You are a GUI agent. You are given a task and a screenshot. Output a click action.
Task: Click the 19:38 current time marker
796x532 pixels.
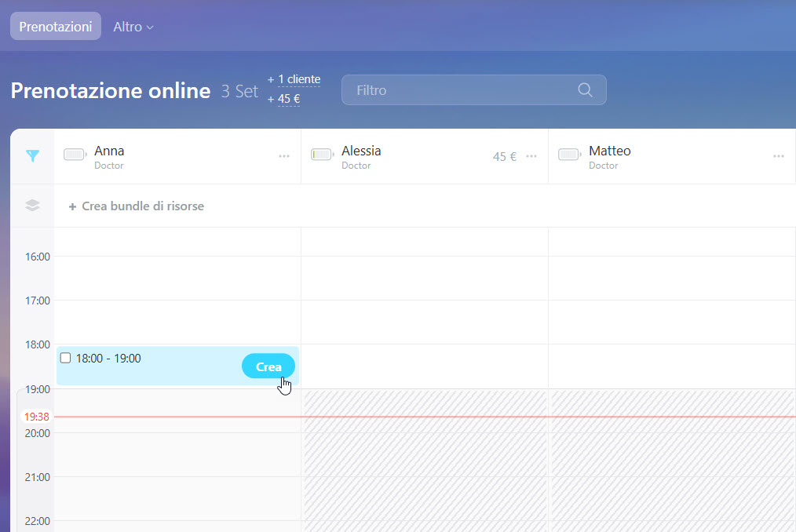[37, 417]
